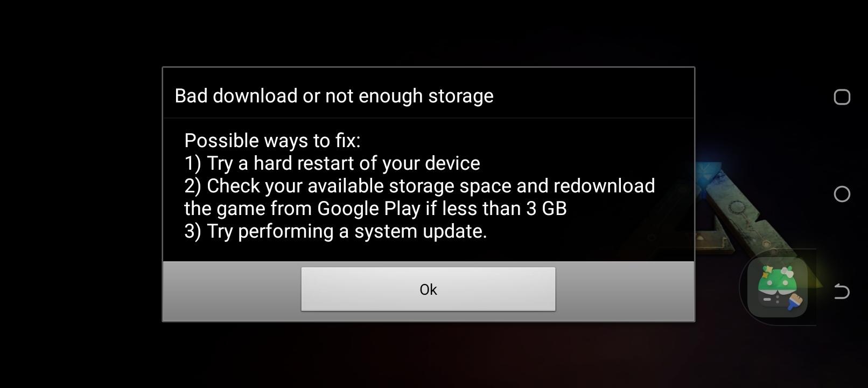Go back using the curved arrow icon
868x388 pixels.
[x=842, y=291]
